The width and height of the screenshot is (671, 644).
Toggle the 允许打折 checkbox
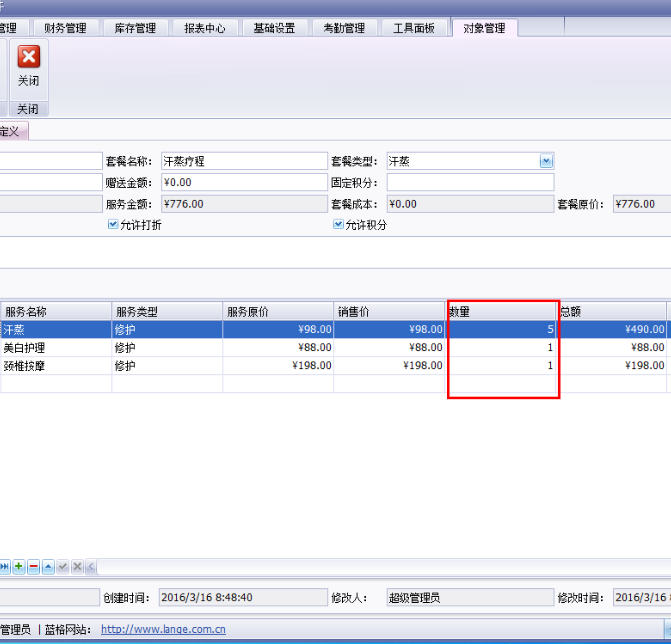(x=113, y=224)
